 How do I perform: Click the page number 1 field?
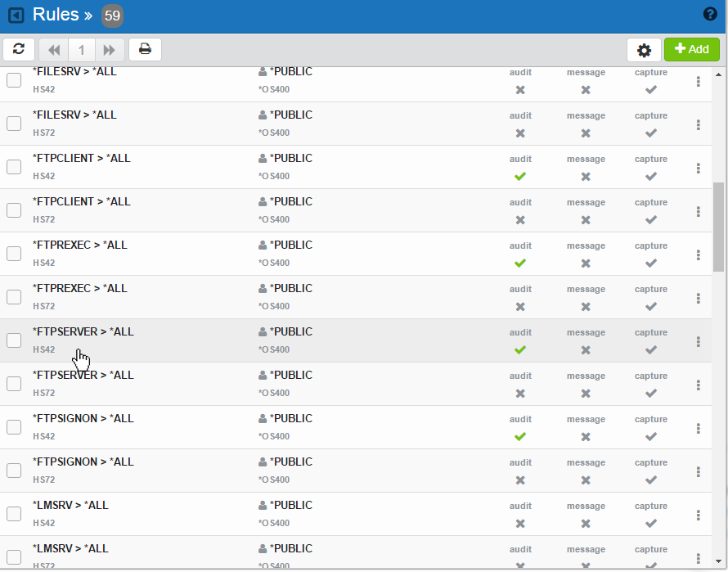82,50
